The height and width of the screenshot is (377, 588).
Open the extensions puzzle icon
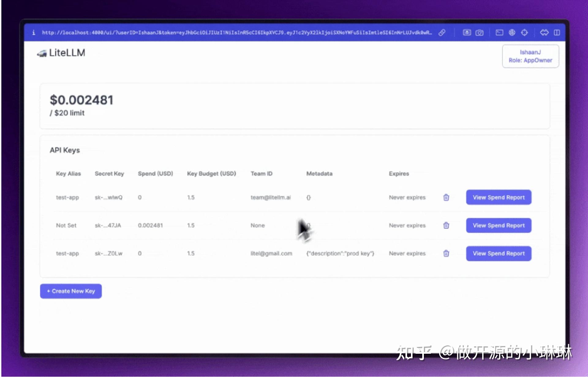click(544, 32)
